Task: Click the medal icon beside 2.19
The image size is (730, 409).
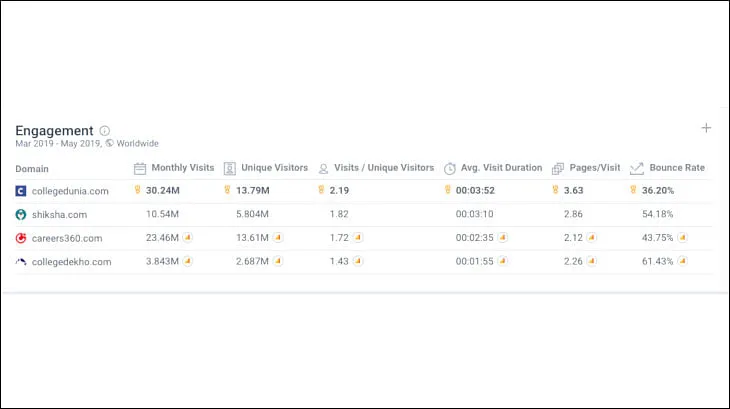Action: (x=321, y=189)
